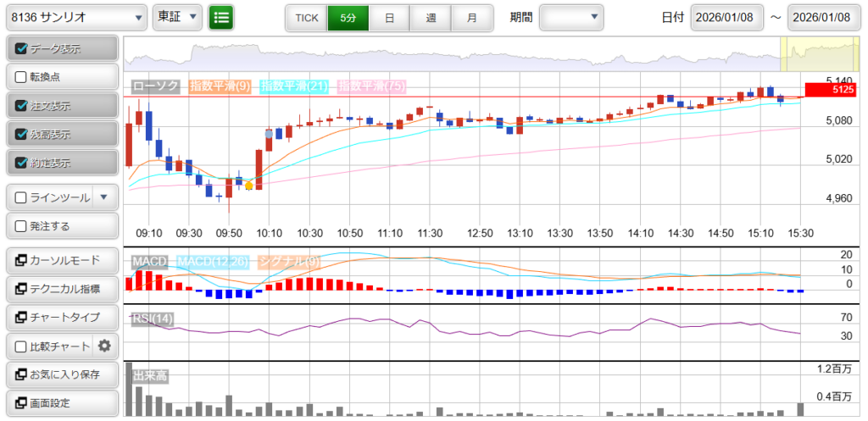The width and height of the screenshot is (868, 421).
Task: Open チャートタイプ selection
Action: point(61,317)
